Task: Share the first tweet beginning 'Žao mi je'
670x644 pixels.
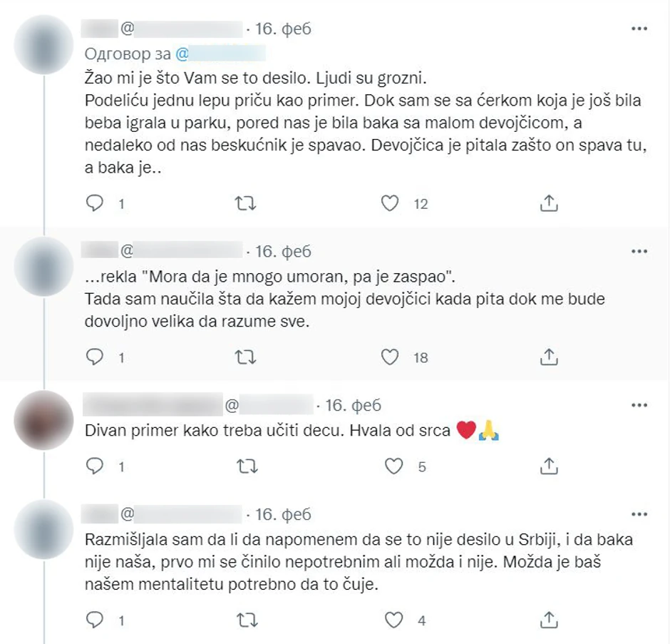Action: click(x=549, y=203)
